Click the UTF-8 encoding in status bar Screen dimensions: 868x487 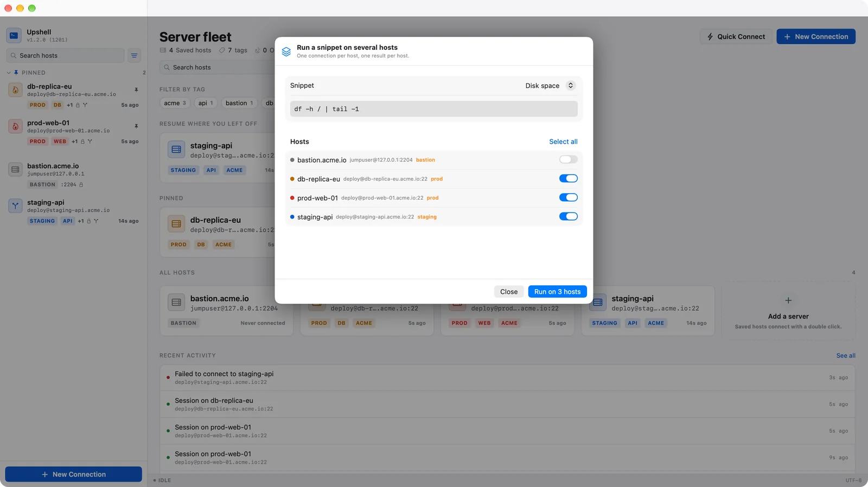pos(853,480)
